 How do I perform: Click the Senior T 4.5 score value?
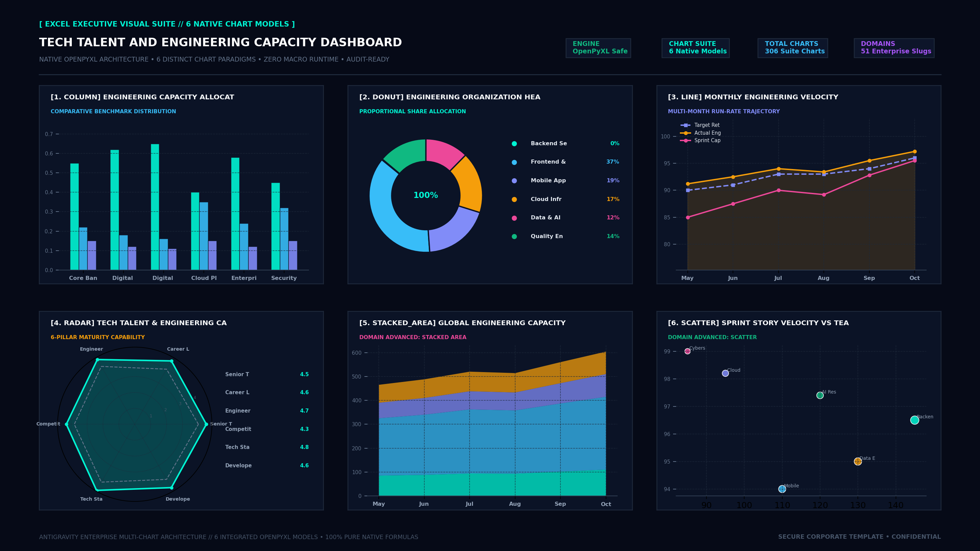pyautogui.click(x=304, y=374)
